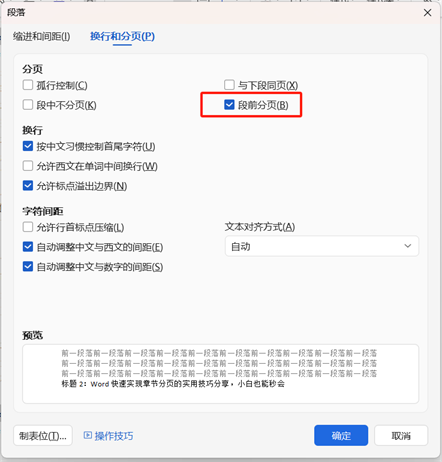The height and width of the screenshot is (462, 442).
Task: Expand the dropdown chevron next to 自动
Action: coord(408,246)
